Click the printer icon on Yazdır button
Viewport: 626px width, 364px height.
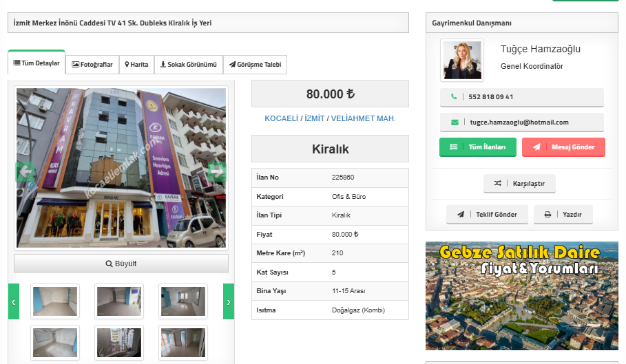point(547,215)
